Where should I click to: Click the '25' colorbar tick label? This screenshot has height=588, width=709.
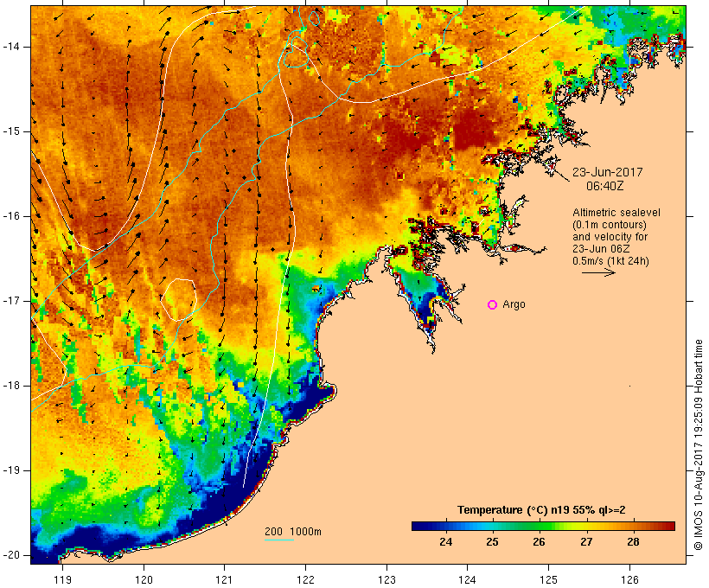[493, 541]
